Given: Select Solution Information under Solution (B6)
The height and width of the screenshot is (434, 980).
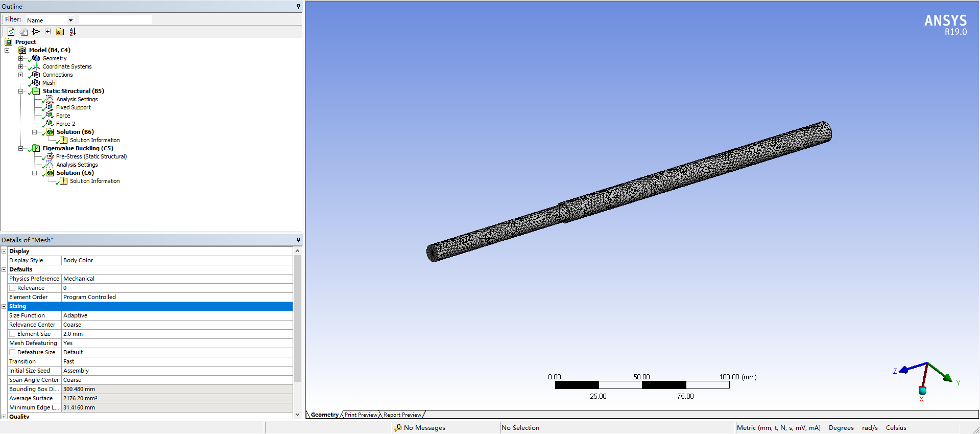Looking at the screenshot, I should [94, 140].
